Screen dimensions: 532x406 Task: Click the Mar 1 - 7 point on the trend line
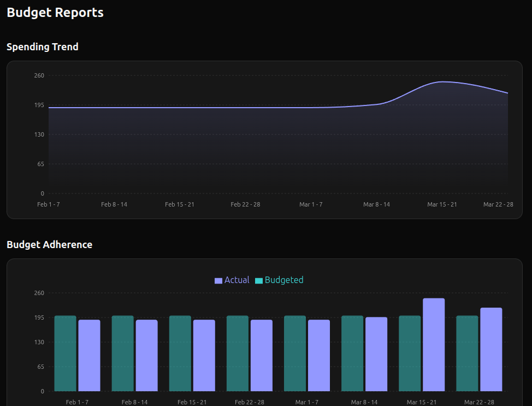click(311, 107)
